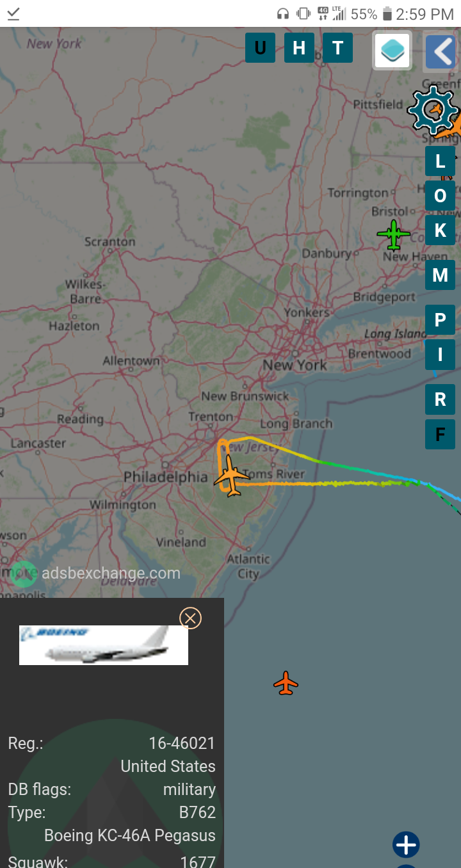Tap the F option button
The height and width of the screenshot is (868, 461).
[440, 434]
